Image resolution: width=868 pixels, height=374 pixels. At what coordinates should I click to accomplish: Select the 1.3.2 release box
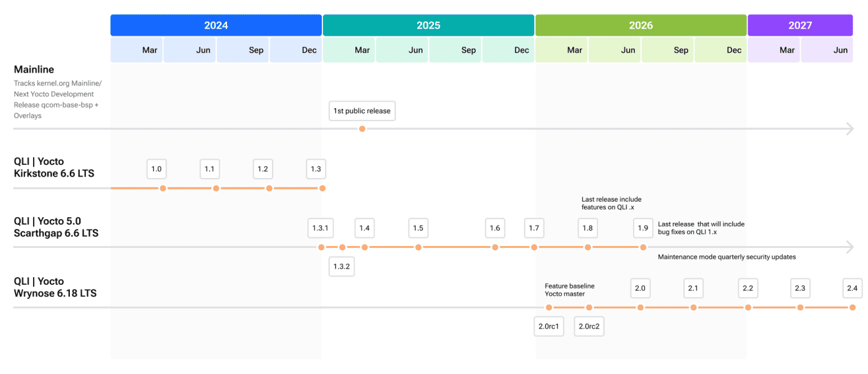click(x=342, y=267)
